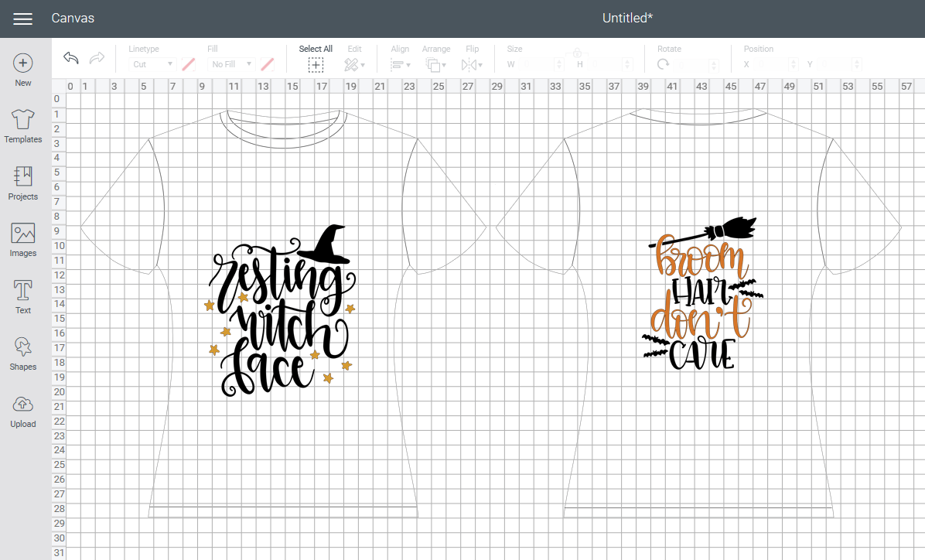925x560 pixels.
Task: Open the Projects panel
Action: 23,183
